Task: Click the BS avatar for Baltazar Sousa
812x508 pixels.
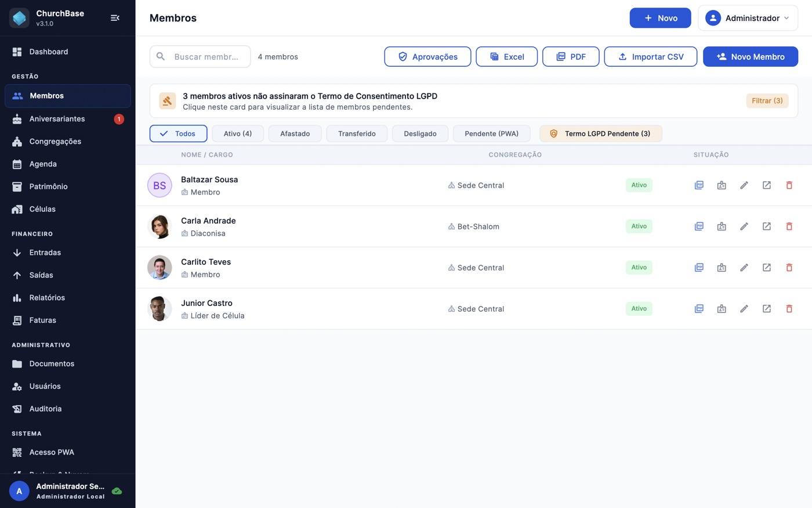Action: [x=159, y=185]
